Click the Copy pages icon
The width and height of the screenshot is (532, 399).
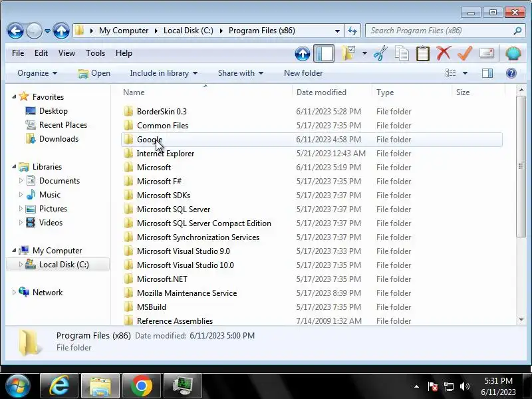tap(402, 53)
